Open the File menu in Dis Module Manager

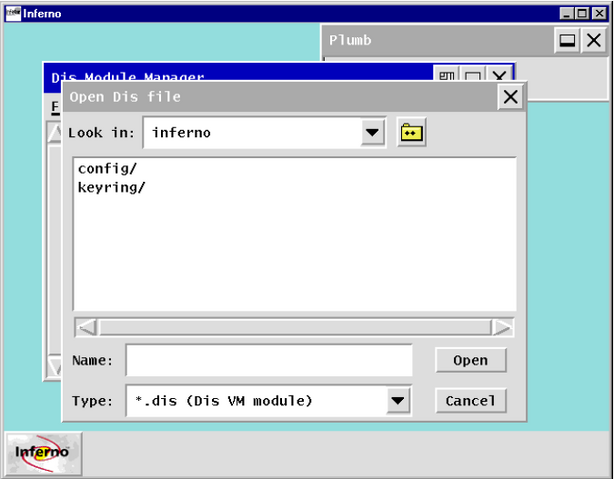coord(55,107)
